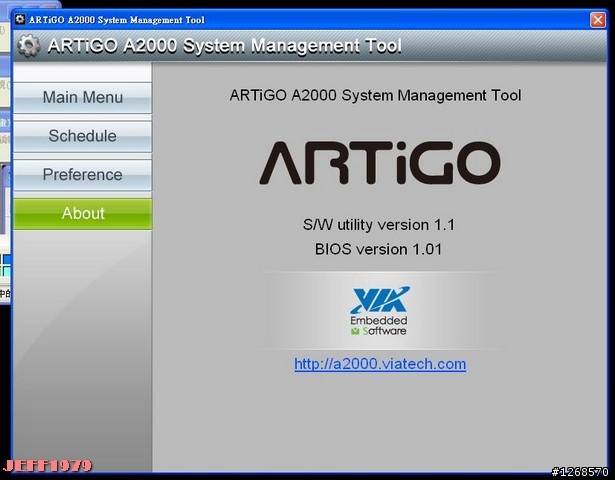Click the gear icon in the header banner
615x480 pixels.
[x=29, y=45]
